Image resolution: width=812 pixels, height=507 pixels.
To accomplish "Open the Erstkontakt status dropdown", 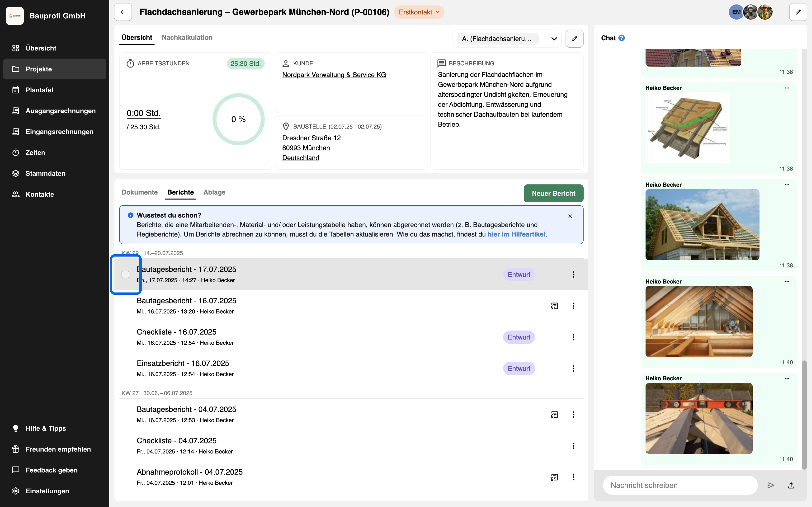I will pyautogui.click(x=419, y=12).
